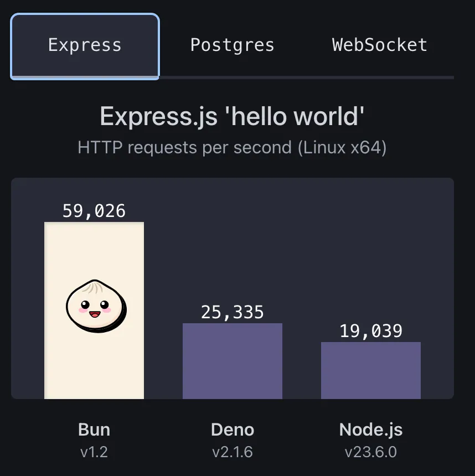Select the Express tab
This screenshot has width=475, height=476.
point(84,45)
